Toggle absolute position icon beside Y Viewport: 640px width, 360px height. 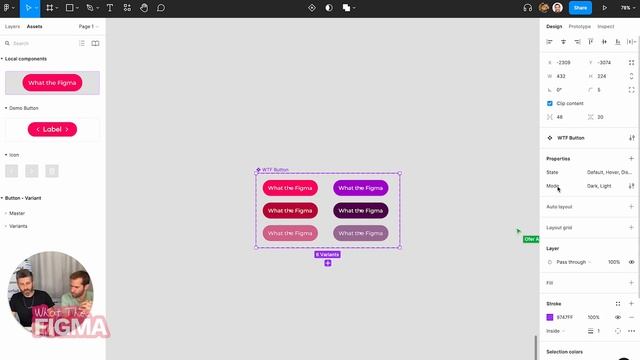pyautogui.click(x=631, y=62)
